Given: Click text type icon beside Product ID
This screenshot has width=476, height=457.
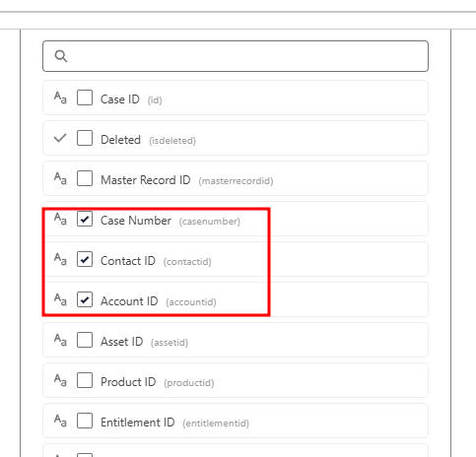Looking at the screenshot, I should 60,380.
